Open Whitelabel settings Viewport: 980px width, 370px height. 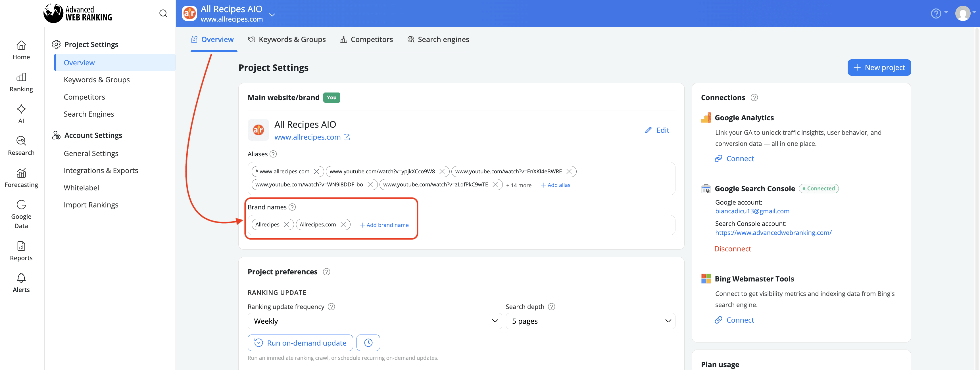tap(82, 188)
